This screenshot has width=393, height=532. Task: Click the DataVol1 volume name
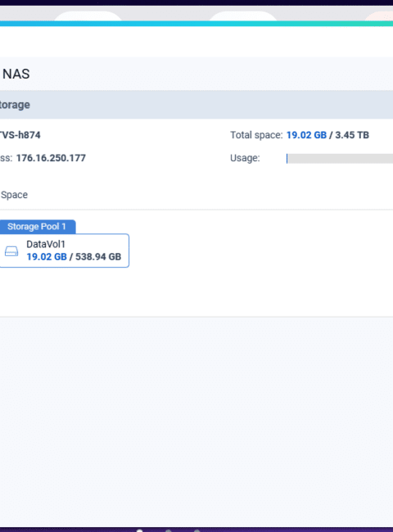(46, 244)
